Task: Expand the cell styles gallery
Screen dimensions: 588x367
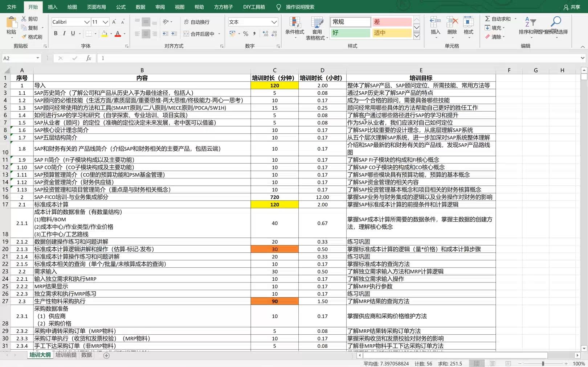Action: pyautogui.click(x=417, y=36)
